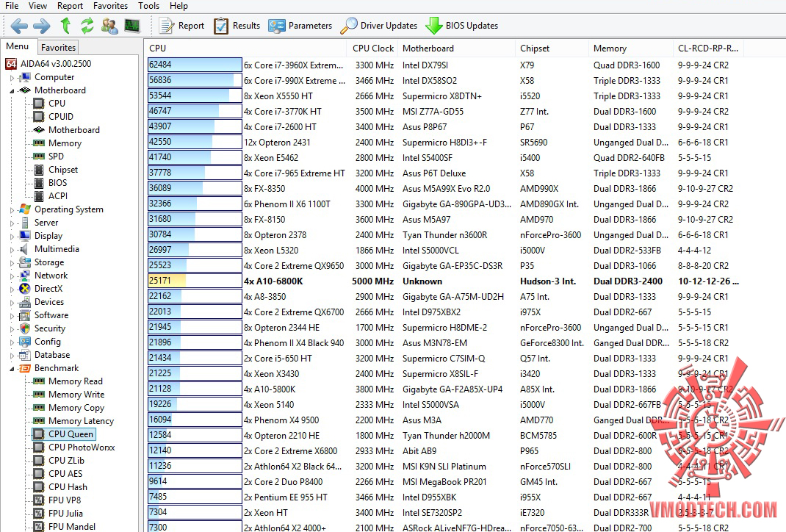Open the FPU Julia benchmark
Screen dimensions: 786x532
click(x=65, y=513)
